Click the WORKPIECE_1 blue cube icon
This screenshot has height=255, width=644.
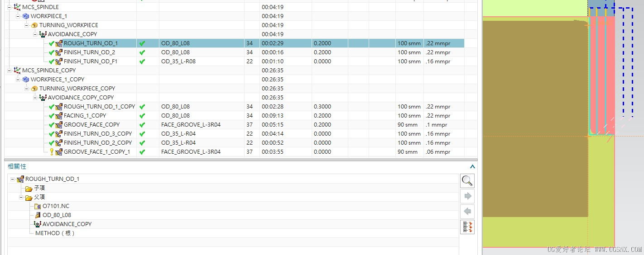[26, 16]
